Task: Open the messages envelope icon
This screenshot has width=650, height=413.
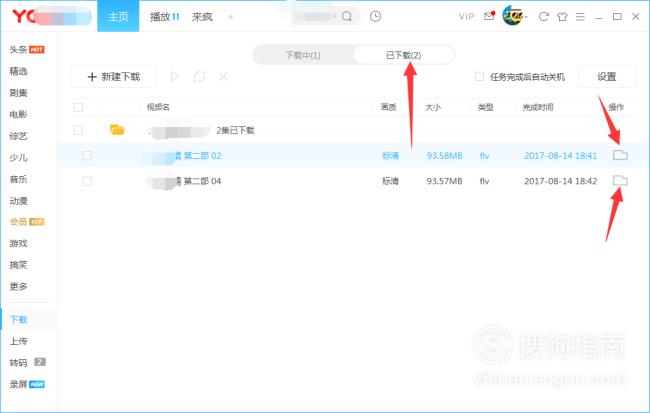Action: (489, 16)
